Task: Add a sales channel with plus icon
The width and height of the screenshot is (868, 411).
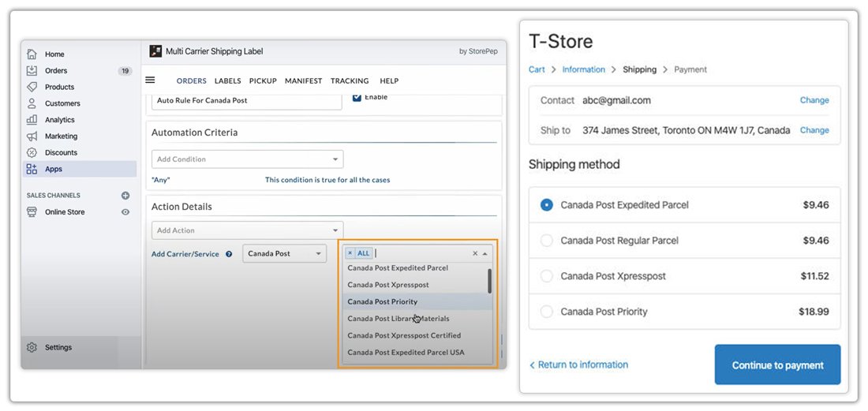Action: [x=125, y=196]
